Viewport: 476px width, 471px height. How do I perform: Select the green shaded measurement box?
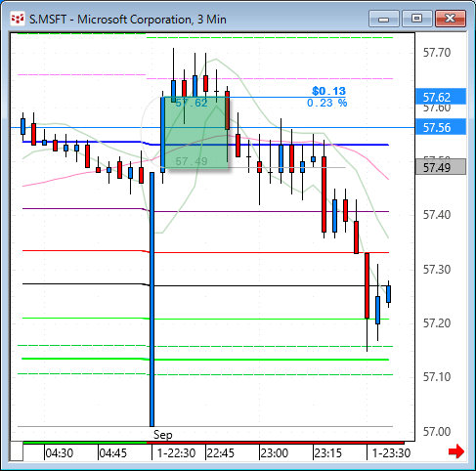point(195,133)
